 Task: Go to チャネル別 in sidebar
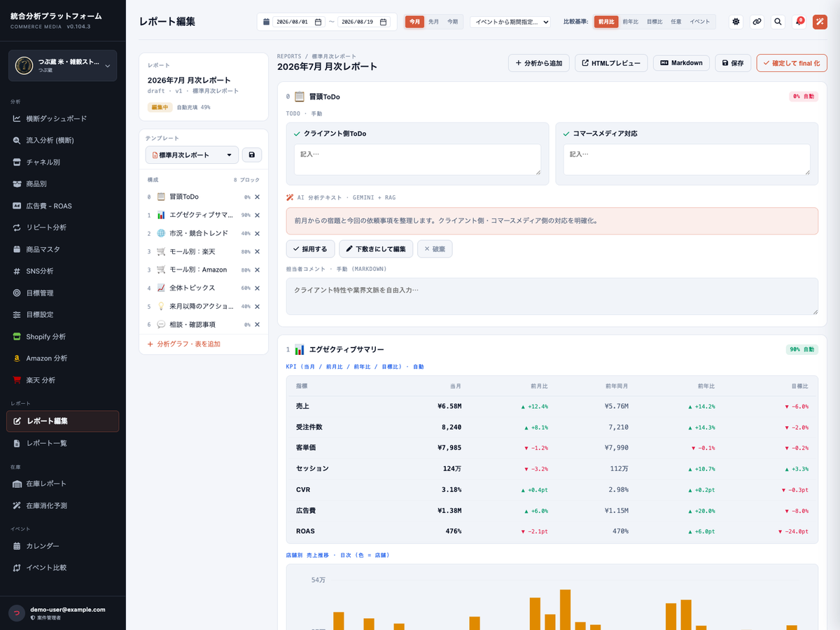[x=63, y=162]
